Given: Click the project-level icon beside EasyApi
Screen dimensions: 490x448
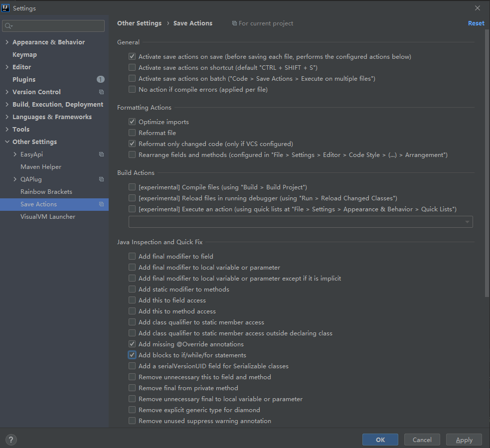Looking at the screenshot, I should tap(101, 154).
